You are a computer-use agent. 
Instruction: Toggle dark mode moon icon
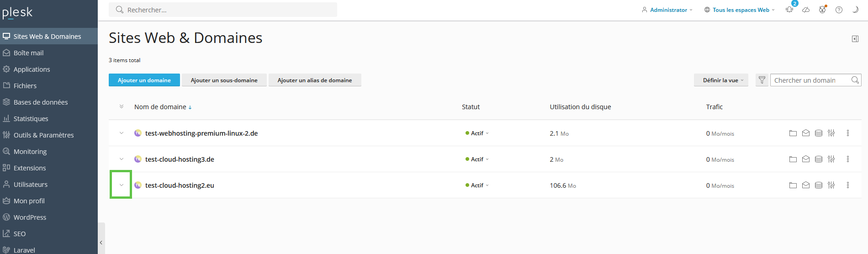click(x=855, y=10)
